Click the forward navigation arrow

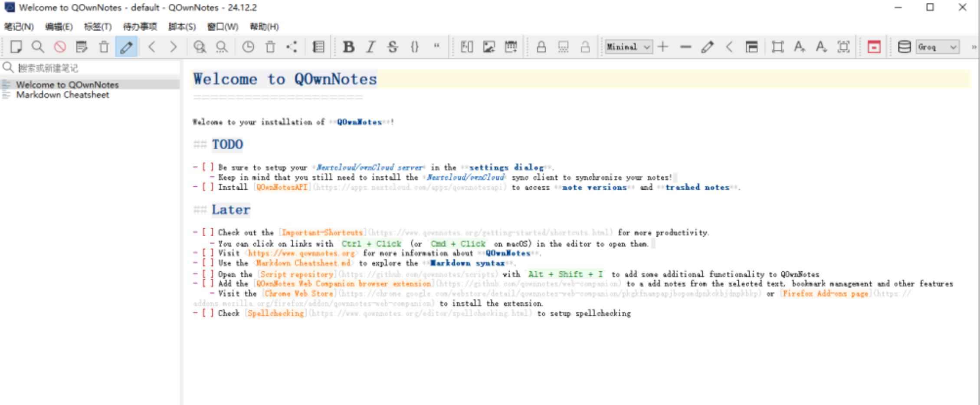[x=174, y=48]
